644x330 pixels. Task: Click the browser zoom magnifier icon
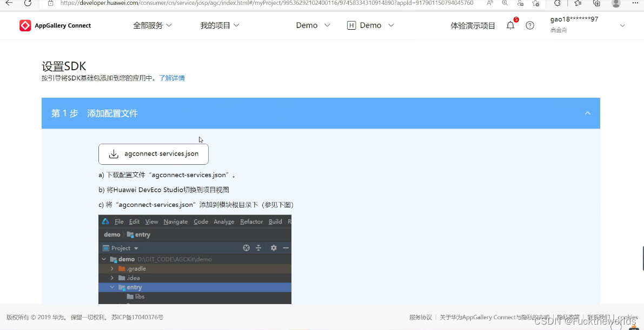click(x=505, y=3)
